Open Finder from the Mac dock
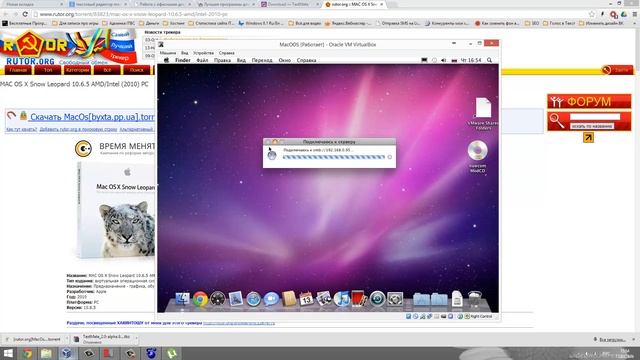Image resolution: width=640 pixels, height=360 pixels. click(x=182, y=299)
